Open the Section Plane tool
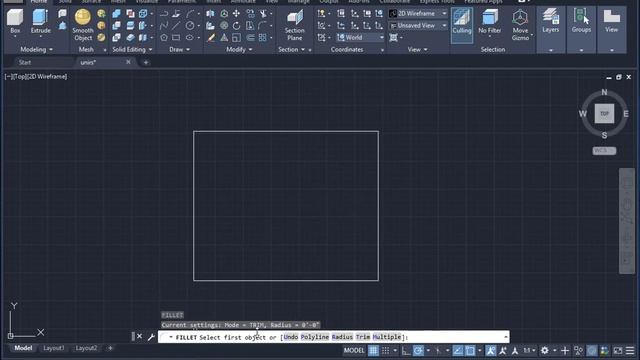The width and height of the screenshot is (640, 360). 294,25
